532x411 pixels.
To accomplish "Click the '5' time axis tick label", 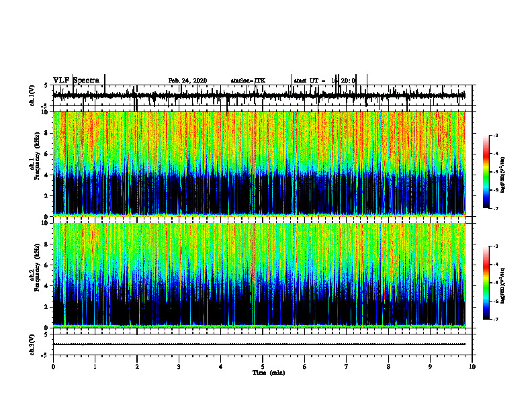I will coord(263,367).
